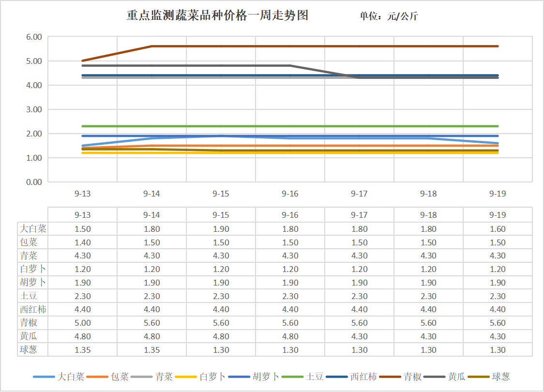The image size is (544, 392).
Task: Select the 大白菜 row header in table
Action: [33, 229]
